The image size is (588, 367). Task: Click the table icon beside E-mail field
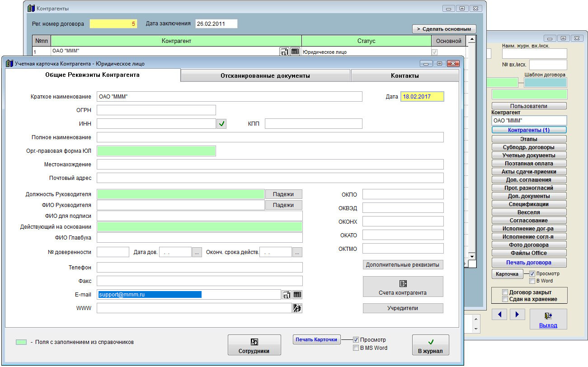click(297, 295)
